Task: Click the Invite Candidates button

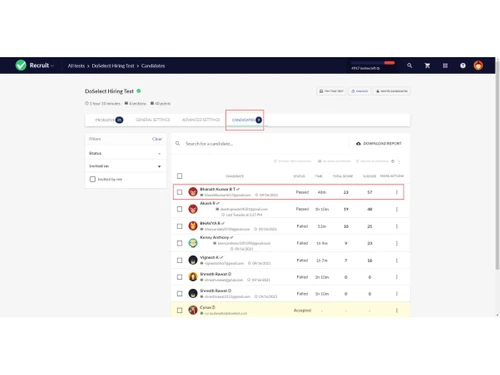Action: [x=392, y=91]
